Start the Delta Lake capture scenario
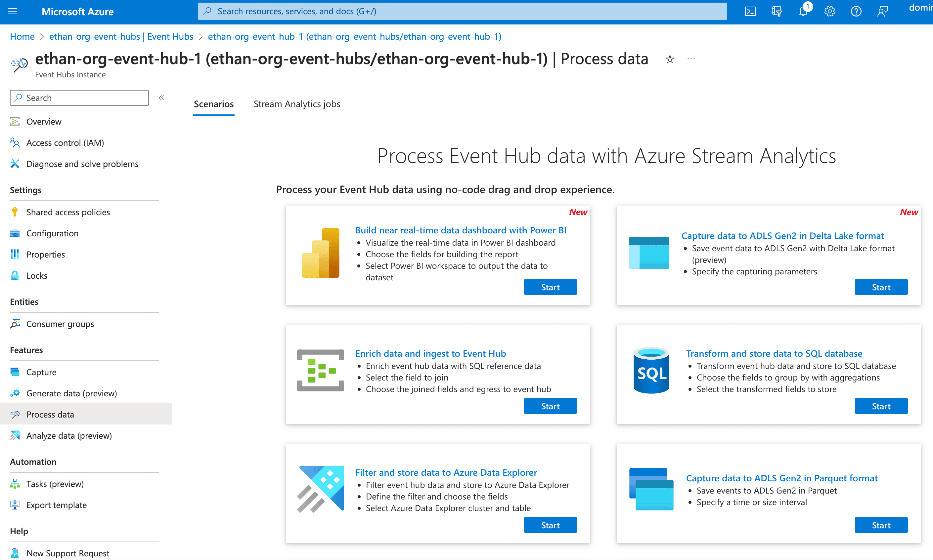The width and height of the screenshot is (933, 560). pos(881,287)
